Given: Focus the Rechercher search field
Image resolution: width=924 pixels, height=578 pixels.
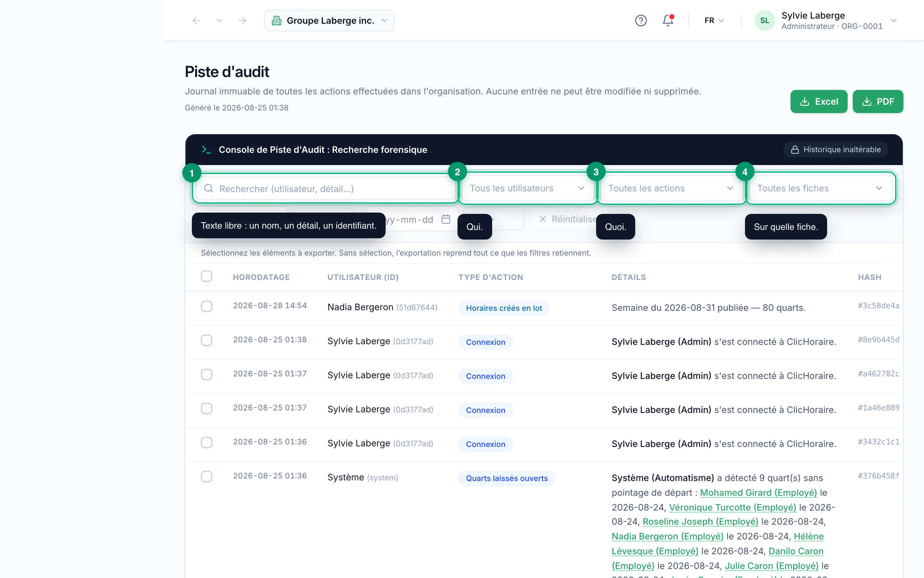Looking at the screenshot, I should (326, 188).
